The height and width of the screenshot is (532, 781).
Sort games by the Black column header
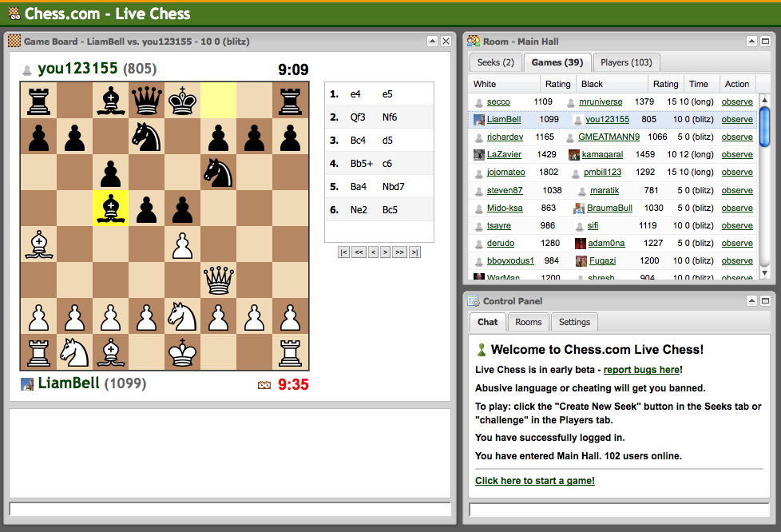click(613, 84)
